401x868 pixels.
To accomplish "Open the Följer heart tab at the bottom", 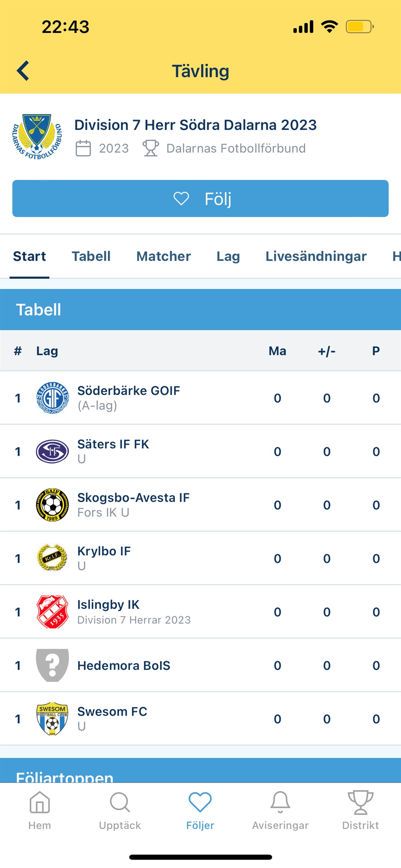I will [x=200, y=810].
